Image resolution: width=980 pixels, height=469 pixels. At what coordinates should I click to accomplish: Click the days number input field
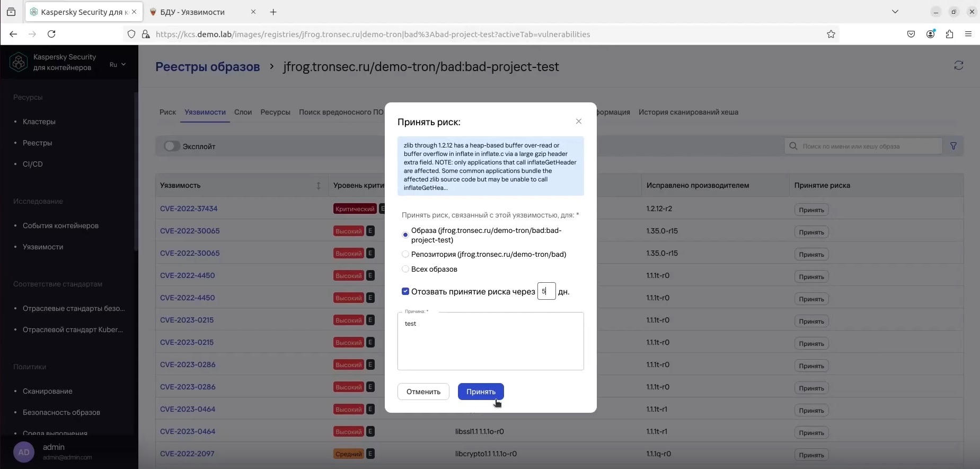pyautogui.click(x=546, y=291)
